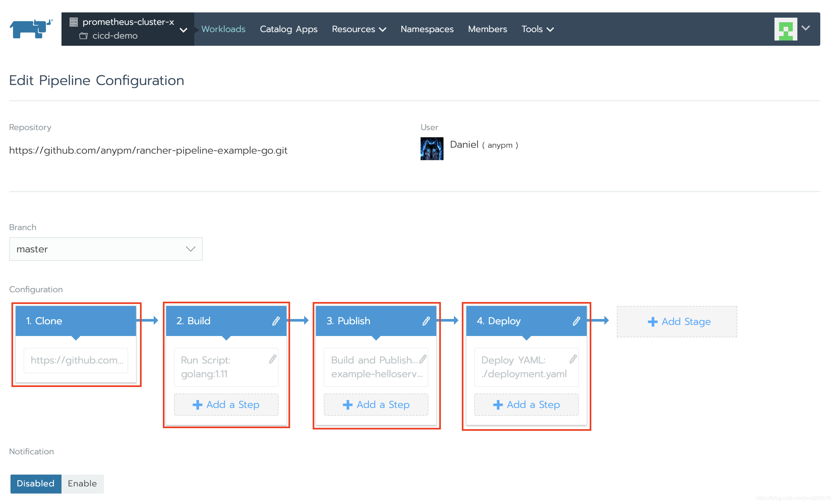Image resolution: width=834 pixels, height=504 pixels.
Task: Select the Enable notification option
Action: click(x=82, y=484)
